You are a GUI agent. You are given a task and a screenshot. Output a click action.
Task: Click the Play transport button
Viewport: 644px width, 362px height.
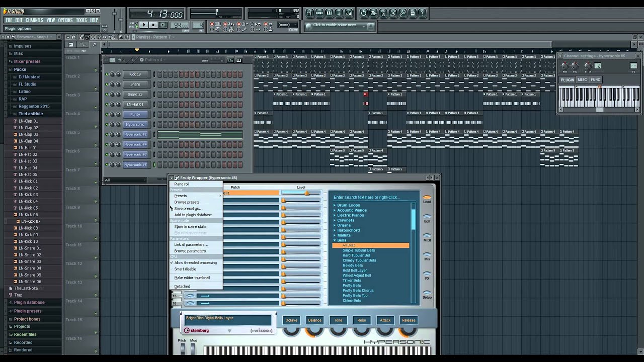pos(144,25)
